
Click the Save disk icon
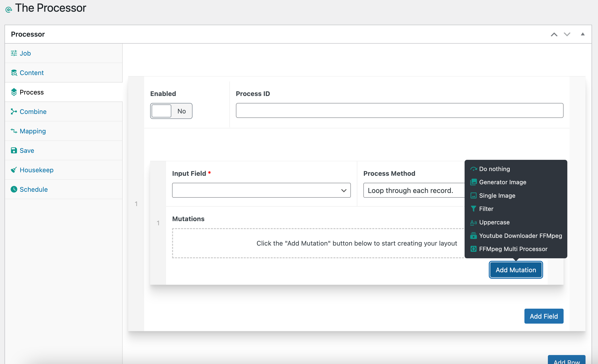pyautogui.click(x=14, y=150)
